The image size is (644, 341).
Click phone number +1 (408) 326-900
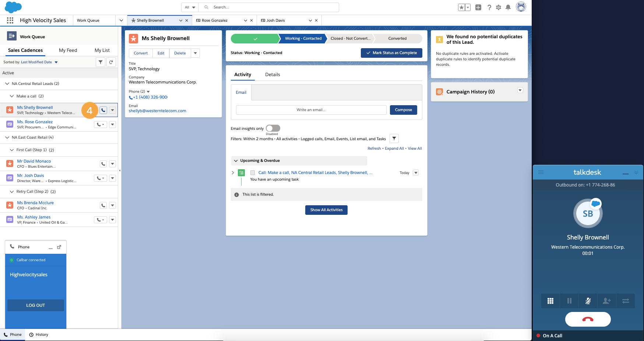[x=150, y=97]
